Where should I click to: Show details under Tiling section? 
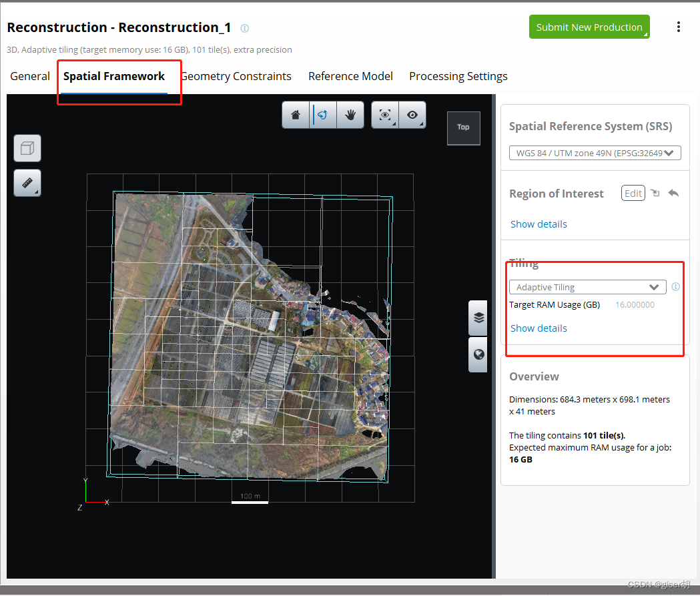pyautogui.click(x=539, y=328)
